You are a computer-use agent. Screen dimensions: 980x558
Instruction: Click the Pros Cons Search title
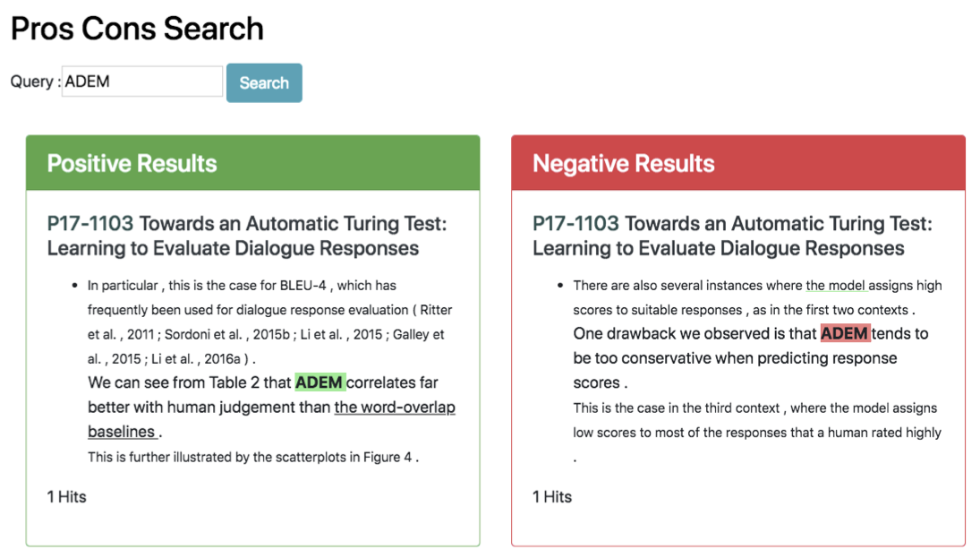pos(137,29)
